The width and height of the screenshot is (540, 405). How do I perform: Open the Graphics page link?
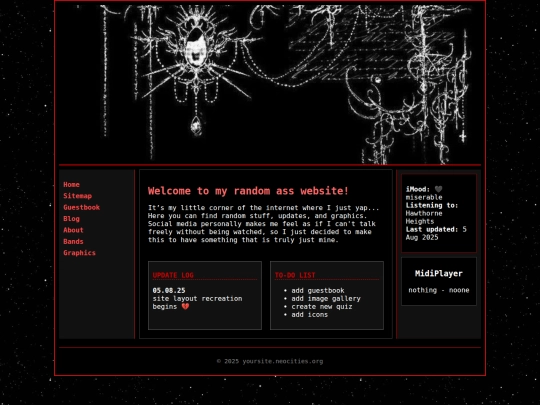click(x=80, y=253)
